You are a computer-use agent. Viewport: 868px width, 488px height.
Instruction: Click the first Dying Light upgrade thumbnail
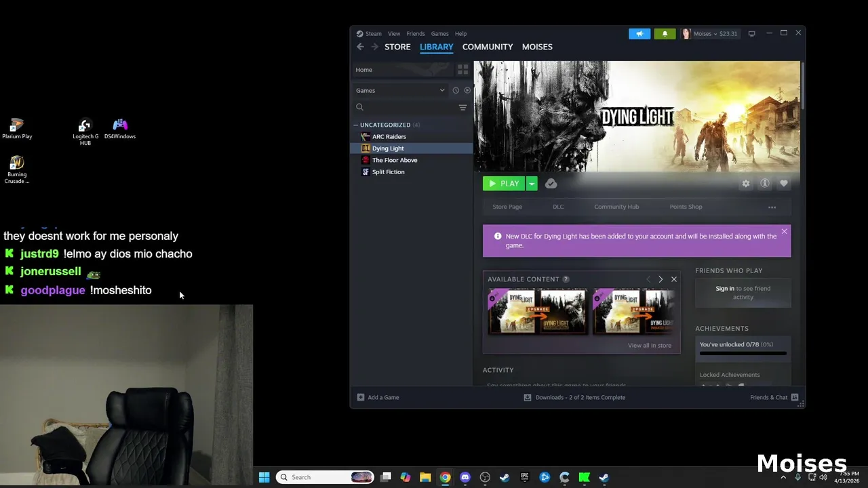[538, 312]
